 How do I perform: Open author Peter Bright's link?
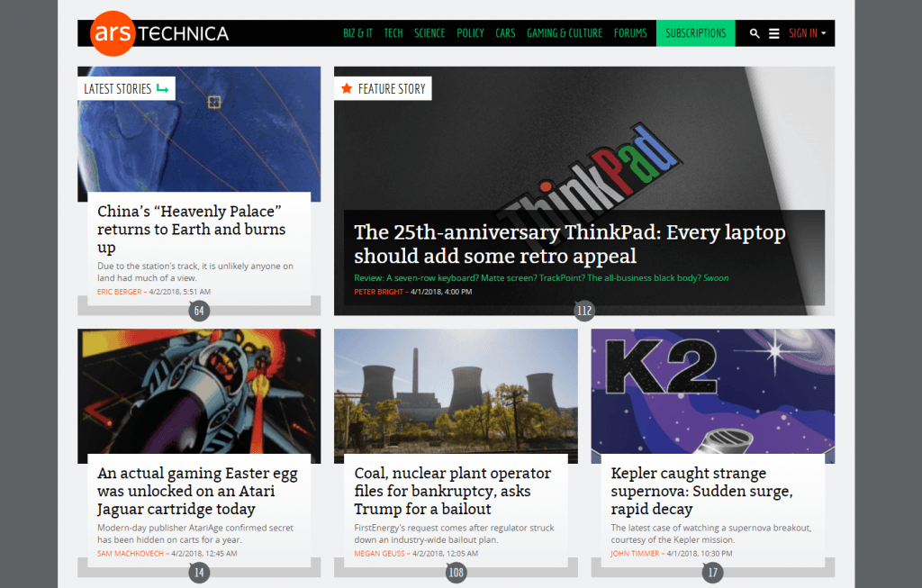[x=378, y=291]
